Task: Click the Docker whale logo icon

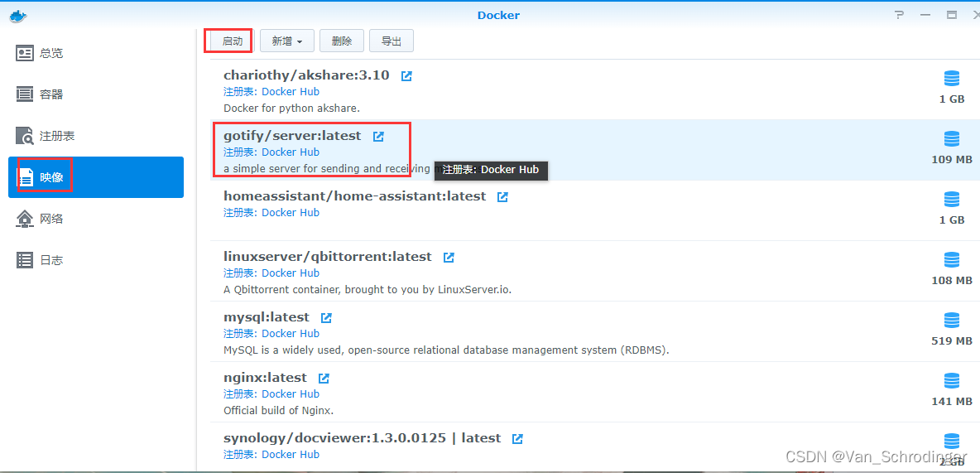Action: click(18, 16)
